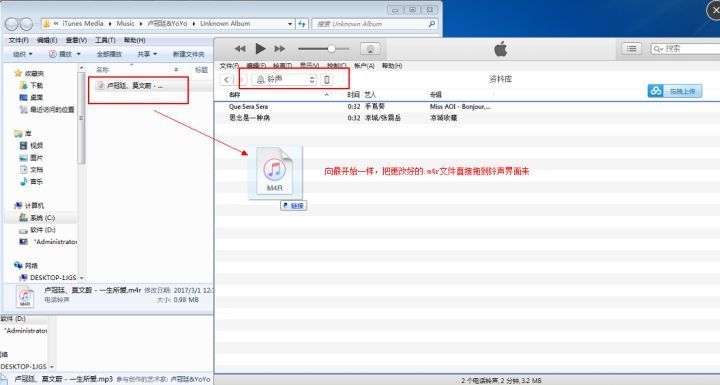Skip to next track in iTunes

coord(280,48)
